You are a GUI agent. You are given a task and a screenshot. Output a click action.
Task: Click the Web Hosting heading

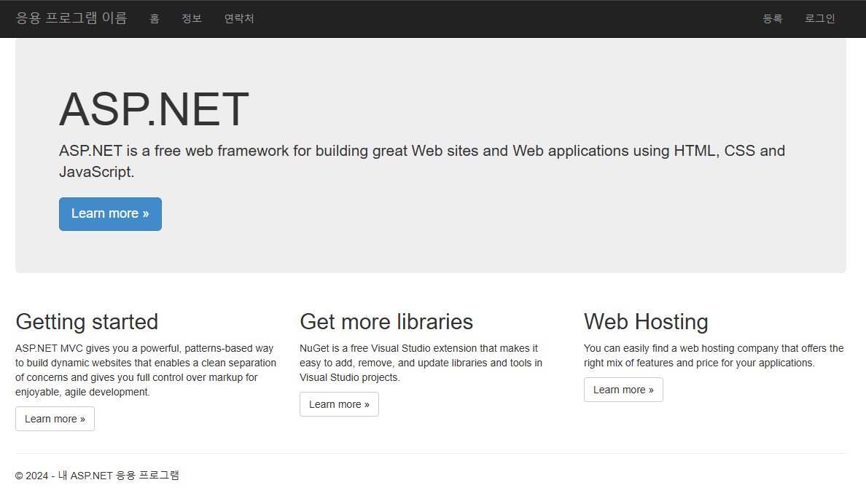click(646, 322)
